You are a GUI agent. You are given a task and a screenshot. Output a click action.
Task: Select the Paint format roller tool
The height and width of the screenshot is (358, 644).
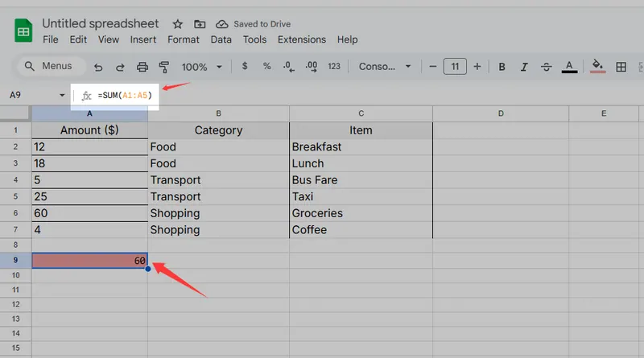tap(164, 67)
